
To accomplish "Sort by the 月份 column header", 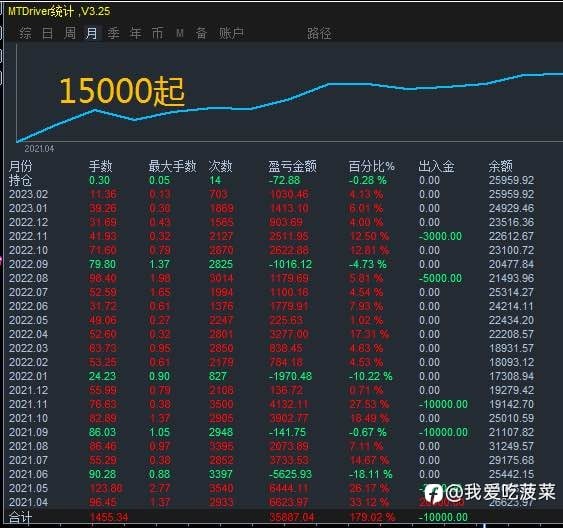I will pos(20,166).
